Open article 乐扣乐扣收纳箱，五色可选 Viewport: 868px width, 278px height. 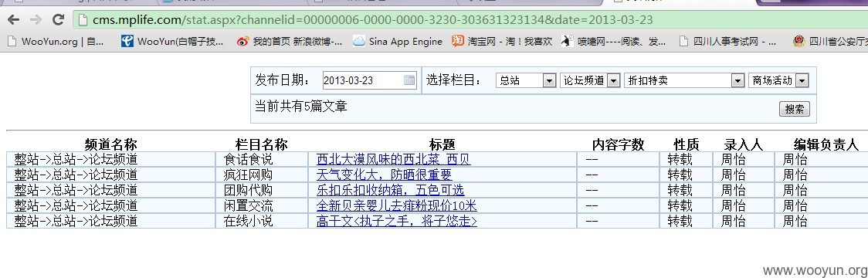(x=390, y=191)
